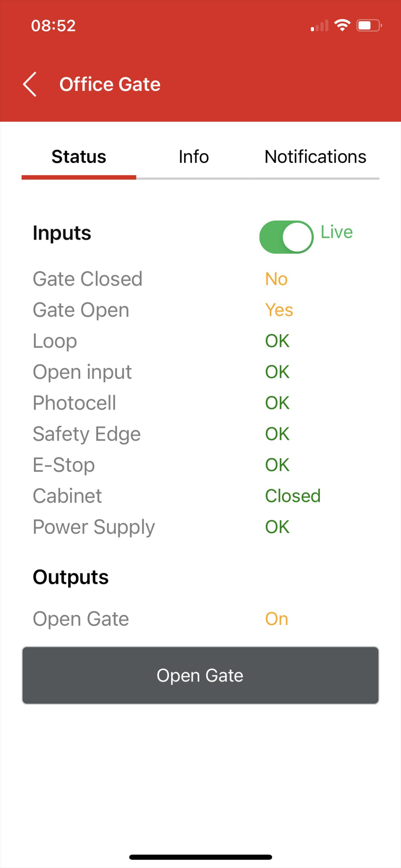
Task: Tap the Yes value for Gate Open
Action: 279,310
